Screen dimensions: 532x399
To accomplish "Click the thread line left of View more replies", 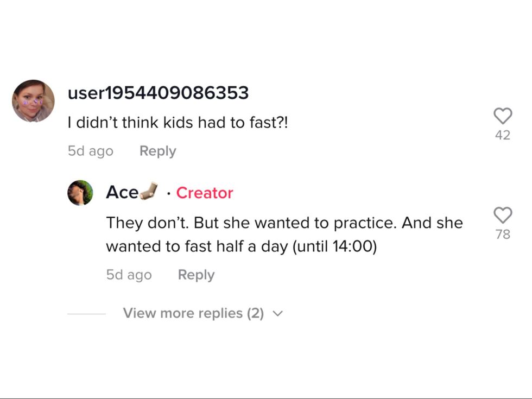I will [x=86, y=314].
